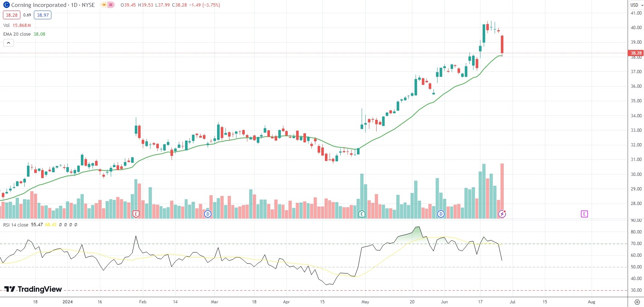Click the Corning Incorporated symbol title
Image resolution: width=644 pixels, height=307 pixels.
pyautogui.click(x=39, y=5)
